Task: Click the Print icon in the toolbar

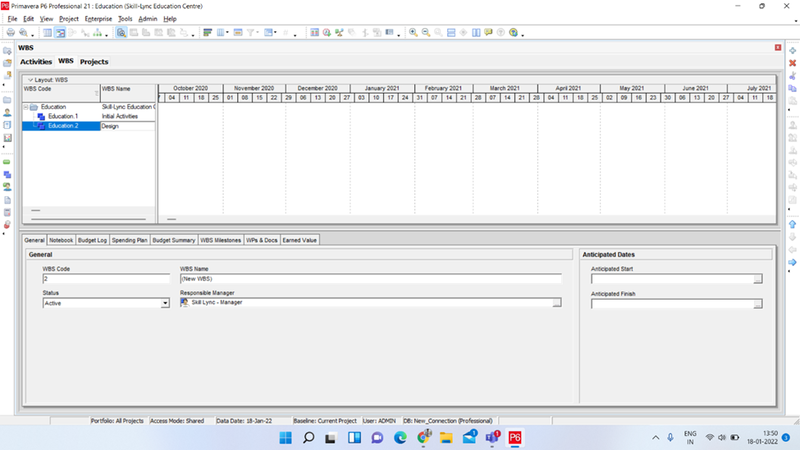Action: click(10, 33)
